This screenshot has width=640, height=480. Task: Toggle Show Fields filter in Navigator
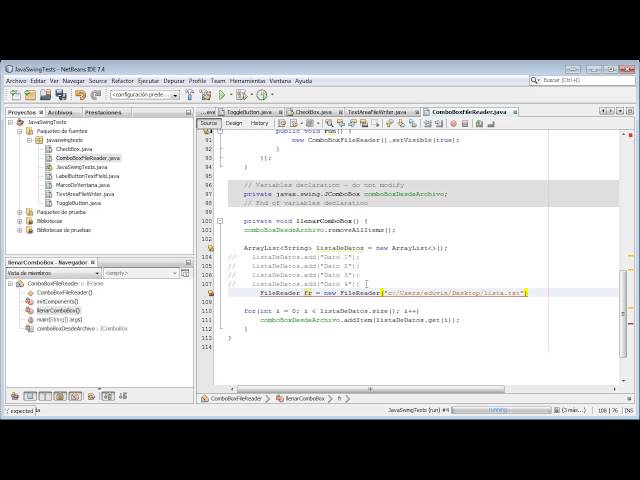tap(30, 396)
